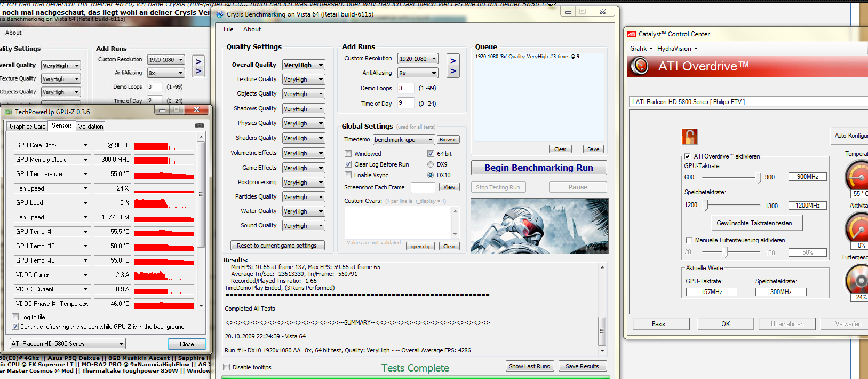Click the Crysis nanosuit thumbnail image
This screenshot has height=379, width=868.
[539, 226]
